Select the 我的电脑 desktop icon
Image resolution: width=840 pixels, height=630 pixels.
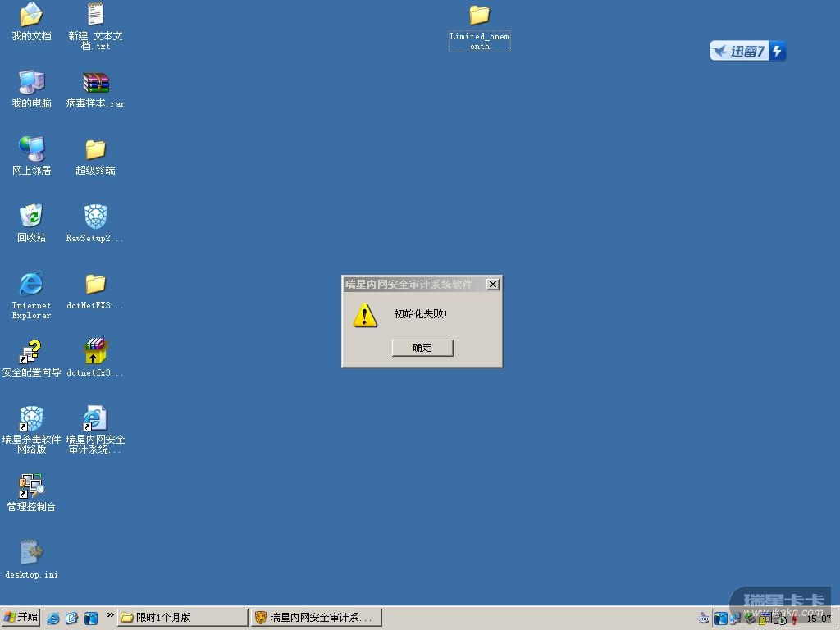point(31,83)
